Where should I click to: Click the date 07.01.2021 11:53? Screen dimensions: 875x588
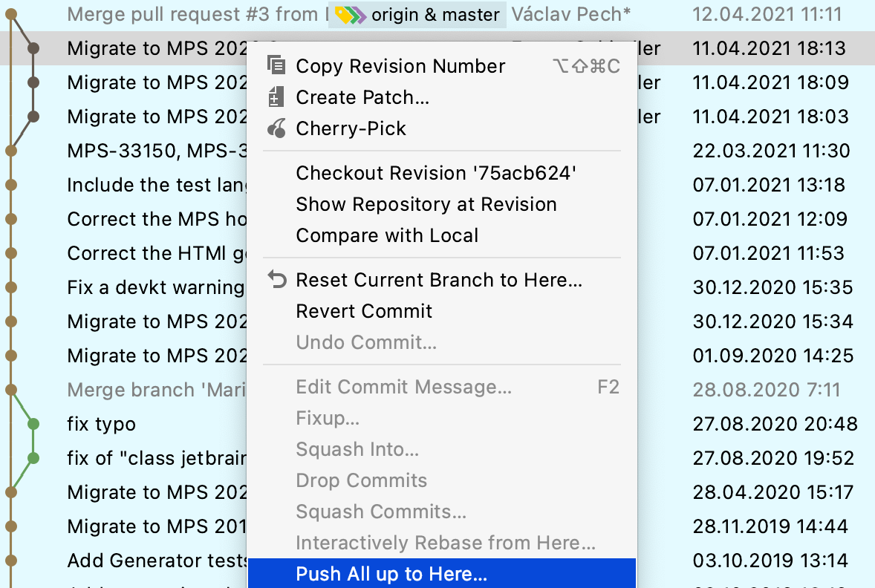(x=769, y=253)
